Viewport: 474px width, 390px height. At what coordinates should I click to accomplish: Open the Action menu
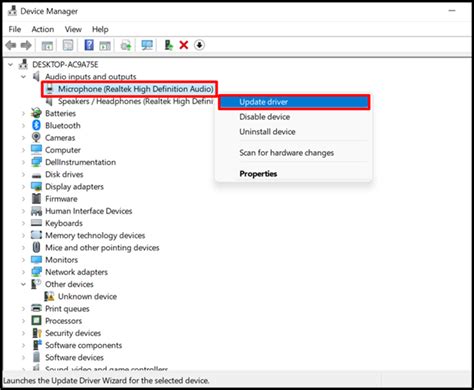tap(43, 29)
